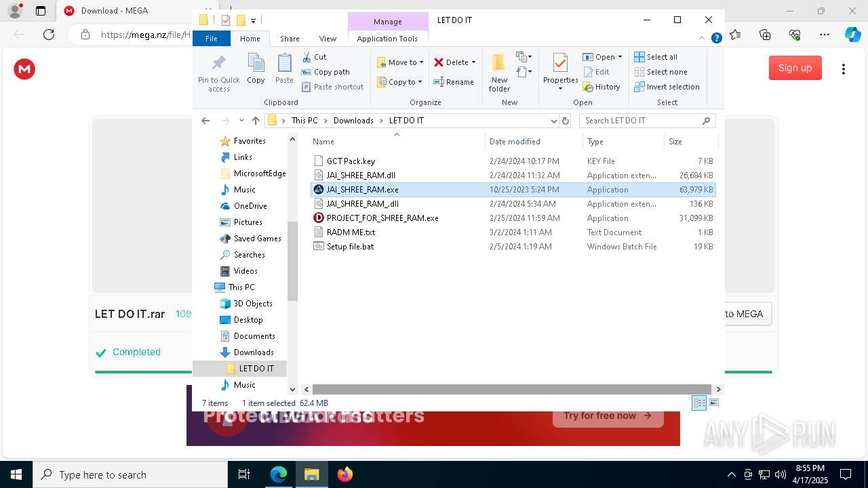Click Sign up button on MEGA
This screenshot has height=488, width=868.
[x=795, y=68]
